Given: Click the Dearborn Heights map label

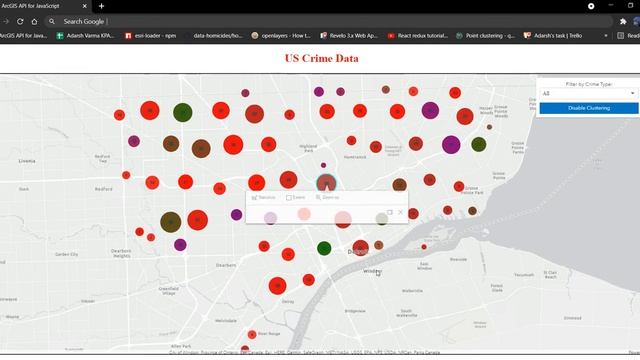Looking at the screenshot, I should pyautogui.click(x=121, y=253).
